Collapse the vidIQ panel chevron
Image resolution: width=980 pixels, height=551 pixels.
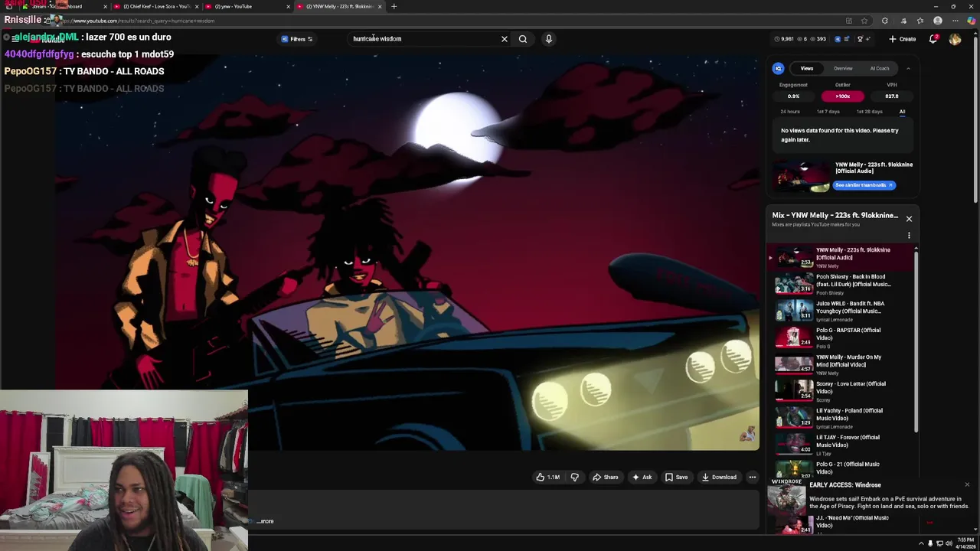(908, 68)
